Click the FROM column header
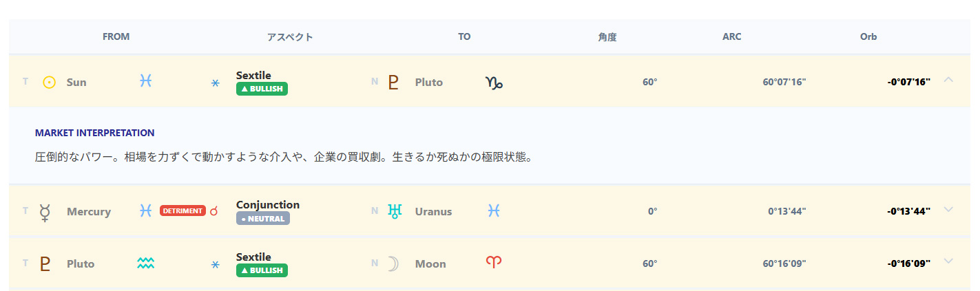Screen dimensions: 980x291 tap(116, 37)
